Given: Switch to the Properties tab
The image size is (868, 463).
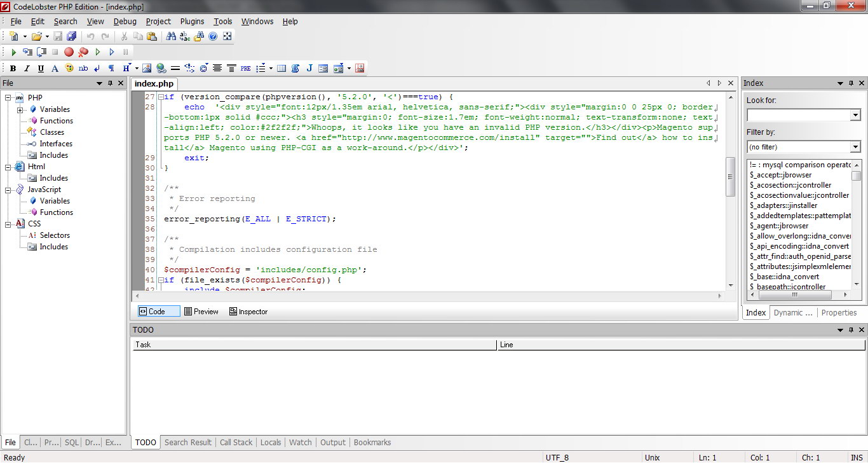Looking at the screenshot, I should [x=839, y=312].
